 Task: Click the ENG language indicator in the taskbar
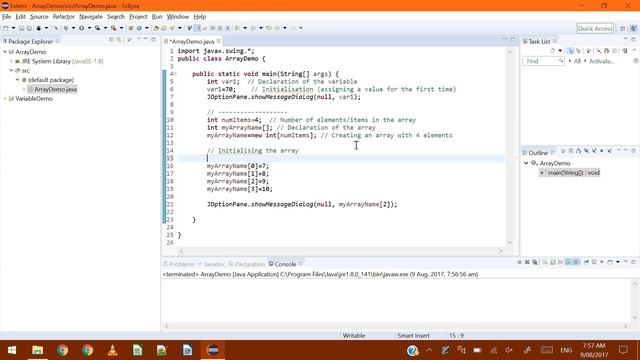(566, 350)
